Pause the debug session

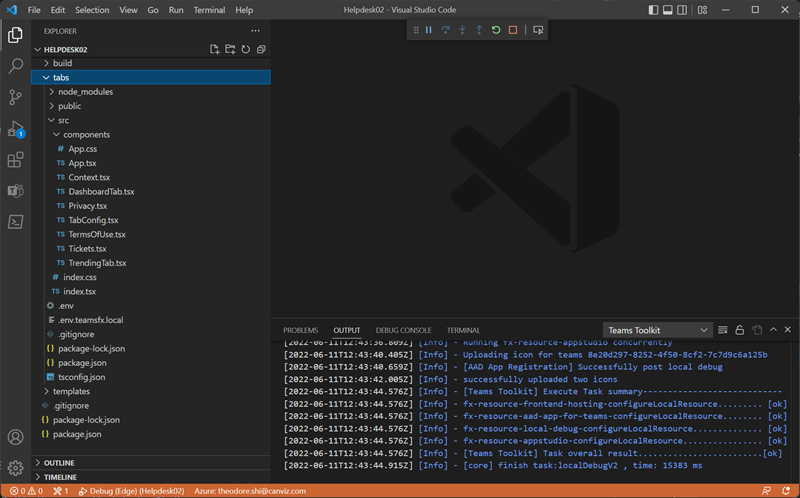click(429, 30)
